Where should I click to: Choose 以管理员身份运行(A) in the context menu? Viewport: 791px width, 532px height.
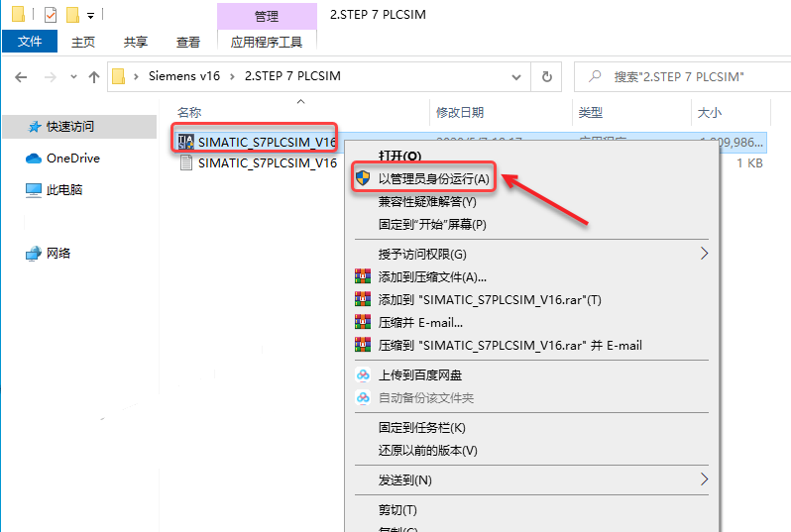pos(434,179)
